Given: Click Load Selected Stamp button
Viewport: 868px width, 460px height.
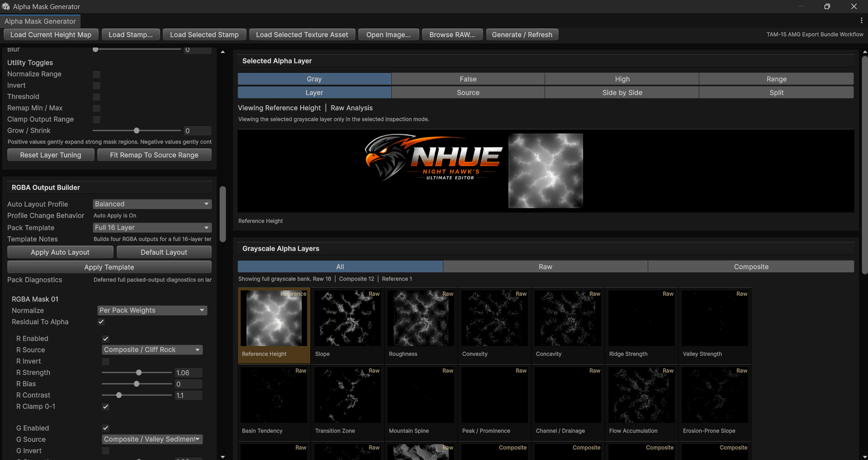Looking at the screenshot, I should [x=205, y=35].
